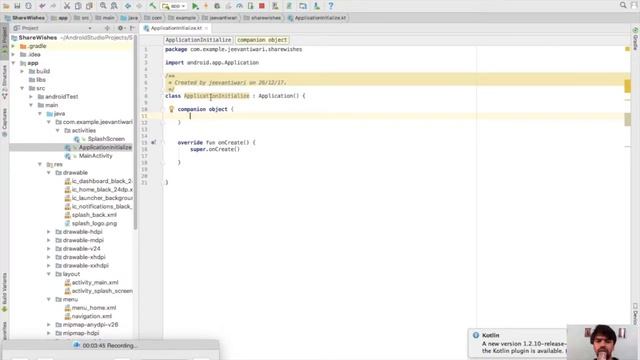Open the app run configuration dropdown
The image size is (640, 360).
coord(174,6)
